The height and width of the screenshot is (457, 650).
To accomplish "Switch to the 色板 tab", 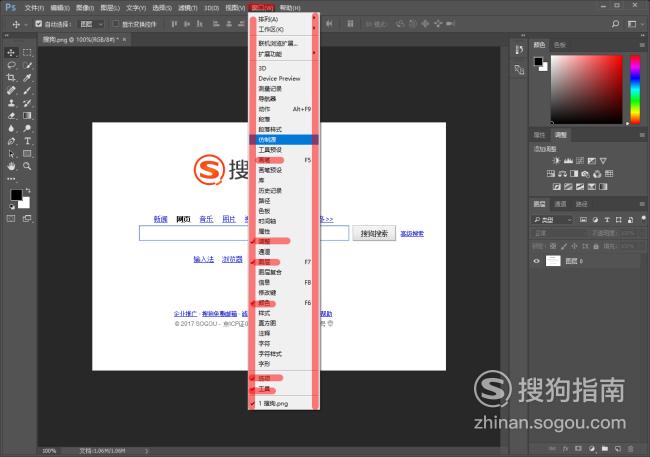I will (560, 45).
